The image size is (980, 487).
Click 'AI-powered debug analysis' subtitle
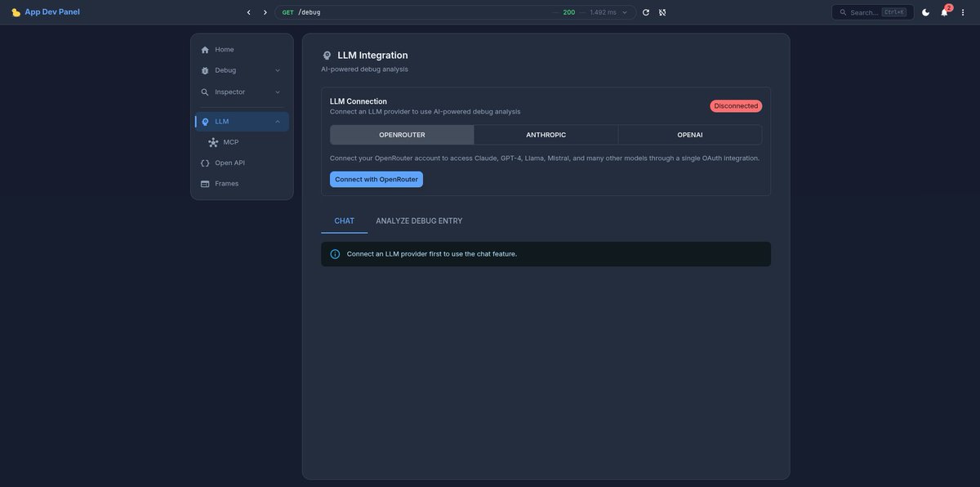click(364, 69)
